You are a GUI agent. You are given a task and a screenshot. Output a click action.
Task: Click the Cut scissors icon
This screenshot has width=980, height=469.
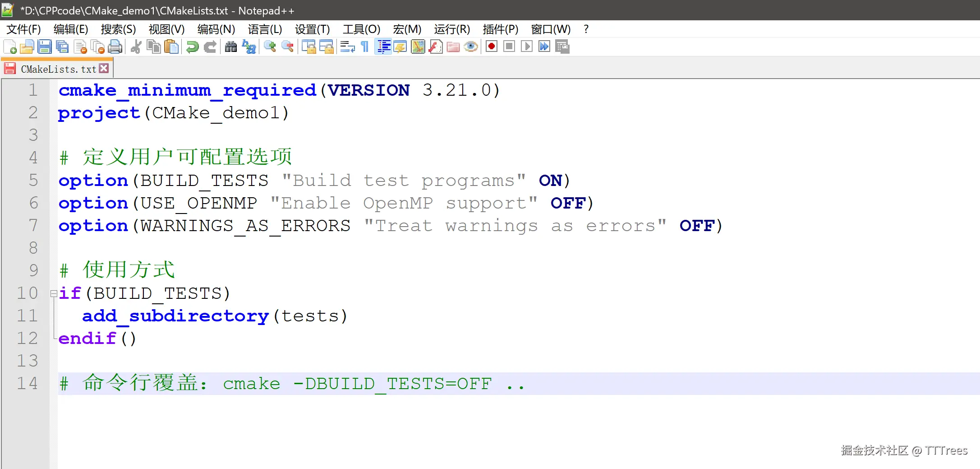pos(136,46)
